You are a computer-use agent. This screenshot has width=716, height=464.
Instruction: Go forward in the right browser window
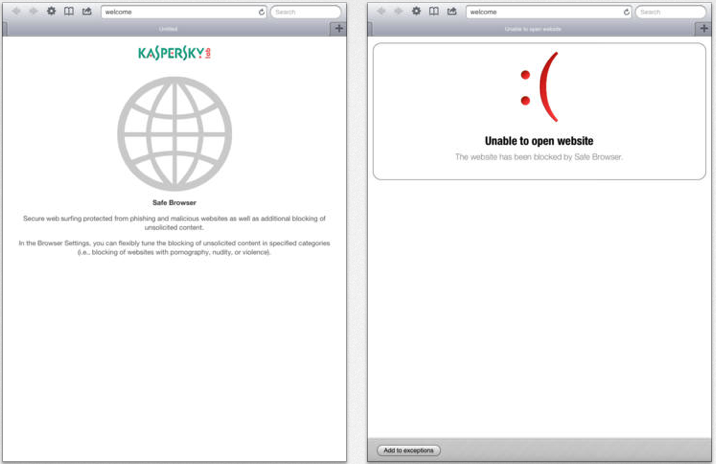click(398, 11)
